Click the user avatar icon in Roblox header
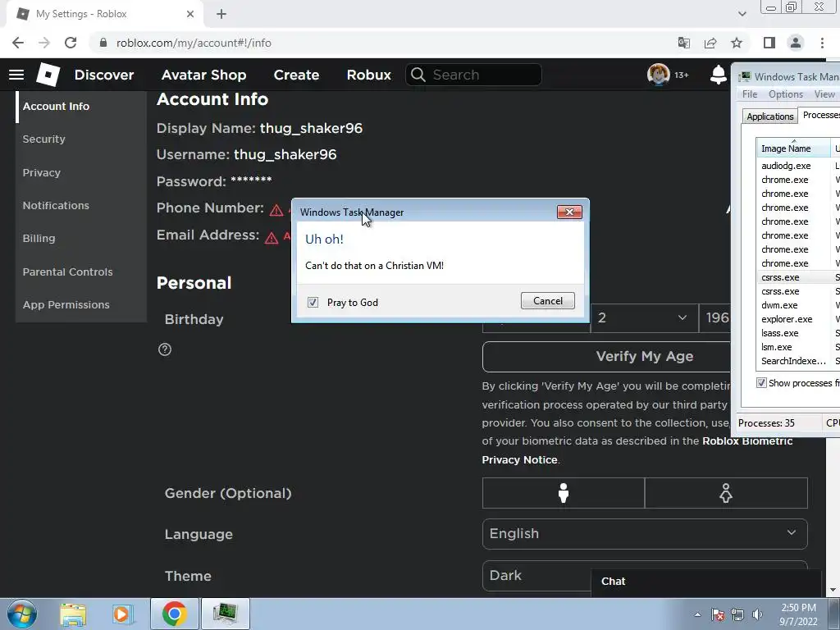Viewport: 840px width, 630px height. [x=659, y=75]
